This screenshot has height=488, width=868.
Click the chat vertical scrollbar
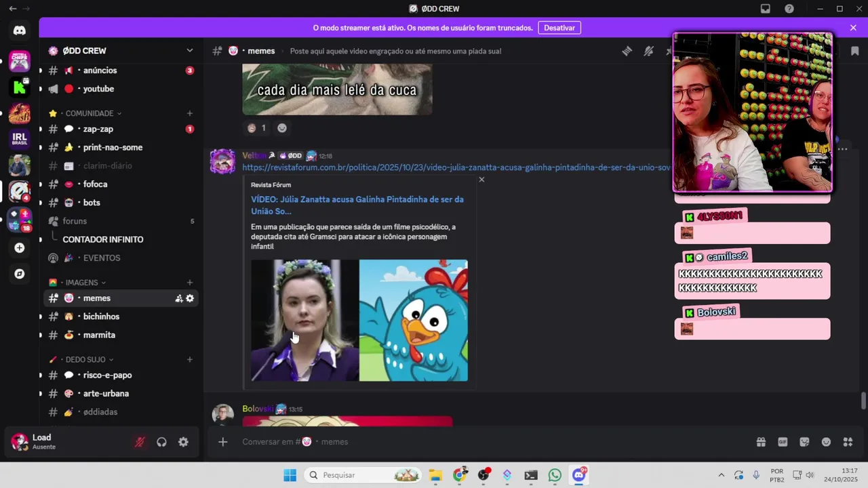(863, 401)
